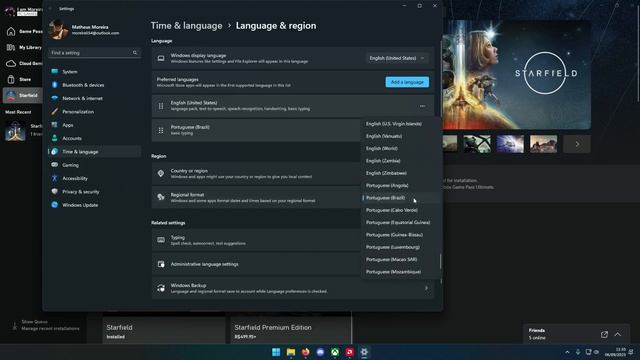The image size is (640, 360).
Task: Click next arrow on Starfield screenshots gallery
Action: pyautogui.click(x=577, y=144)
